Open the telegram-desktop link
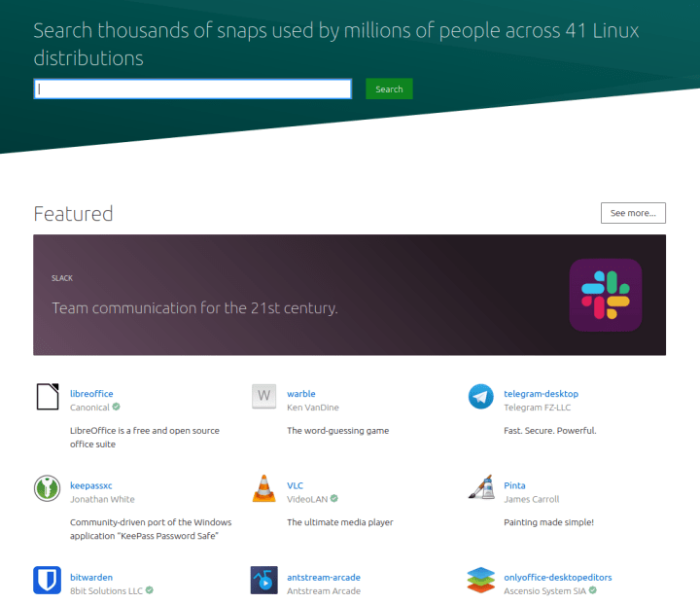This screenshot has height=604, width=700. coord(542,394)
